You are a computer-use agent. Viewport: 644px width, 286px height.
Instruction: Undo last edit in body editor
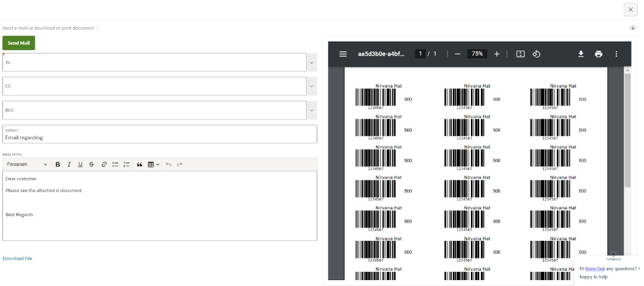168,164
